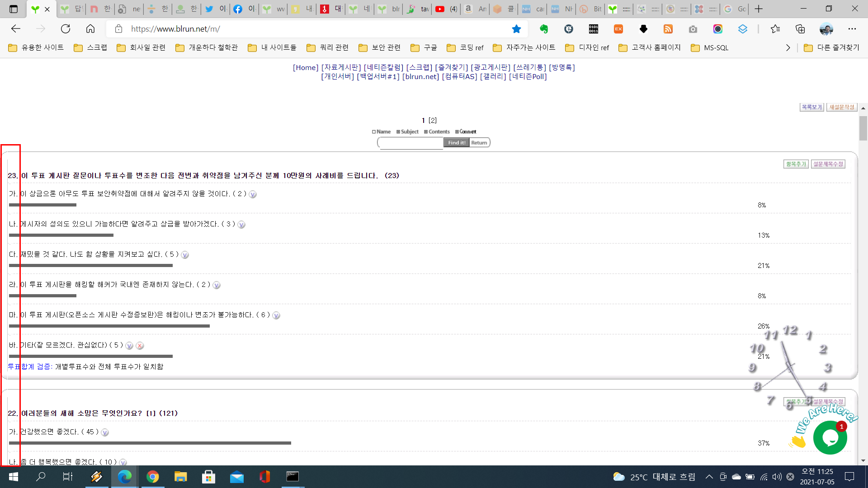Switch to the YouTube (4) tab

click(x=446, y=9)
